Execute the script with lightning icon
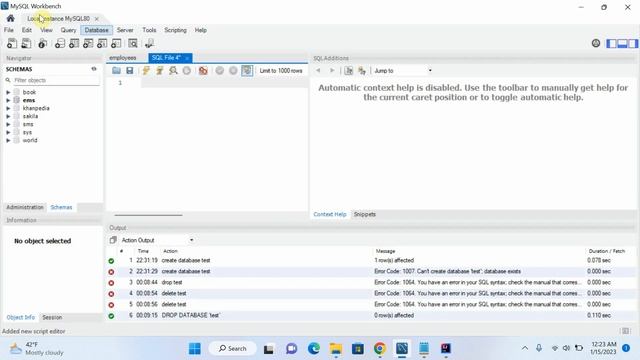Screen dimensions: 640x360 [x=146, y=71]
